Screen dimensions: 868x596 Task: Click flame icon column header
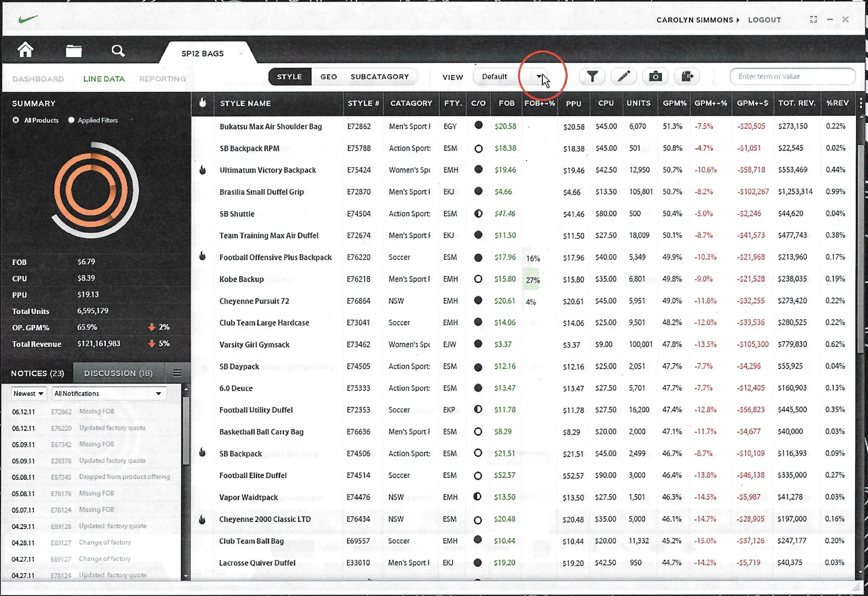[x=202, y=103]
